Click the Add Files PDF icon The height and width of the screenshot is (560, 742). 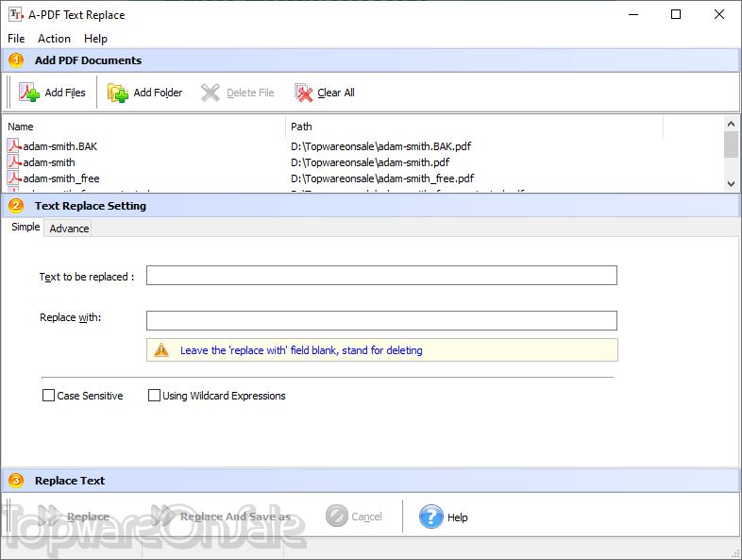click(x=29, y=93)
